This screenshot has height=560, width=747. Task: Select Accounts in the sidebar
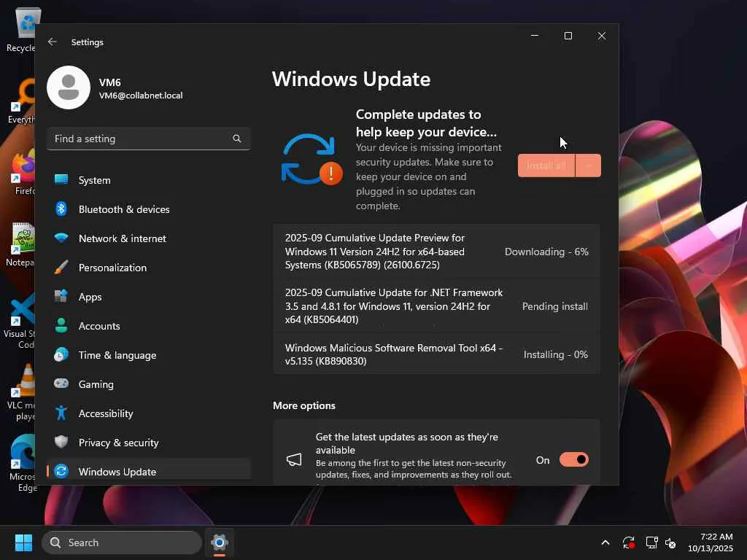coord(149,326)
